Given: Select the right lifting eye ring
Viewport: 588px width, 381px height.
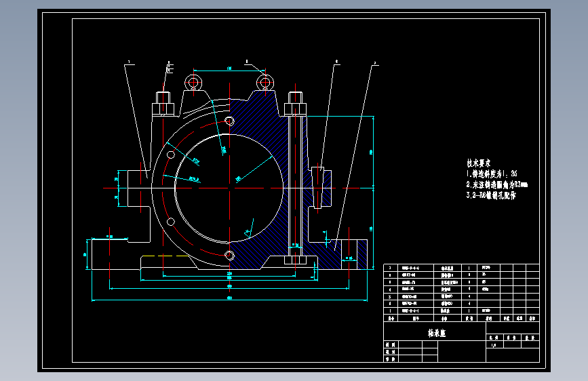Looking at the screenshot, I should (x=264, y=83).
